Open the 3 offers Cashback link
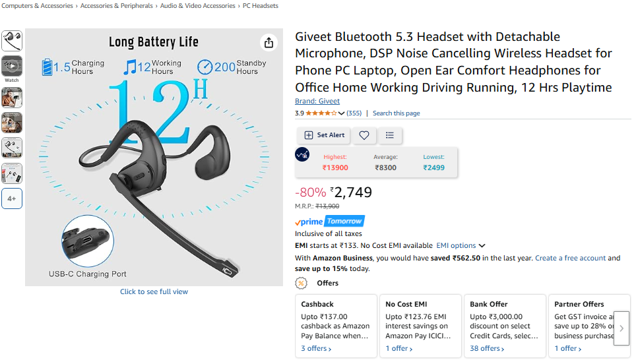Image resolution: width=638 pixels, height=364 pixels. (x=316, y=349)
